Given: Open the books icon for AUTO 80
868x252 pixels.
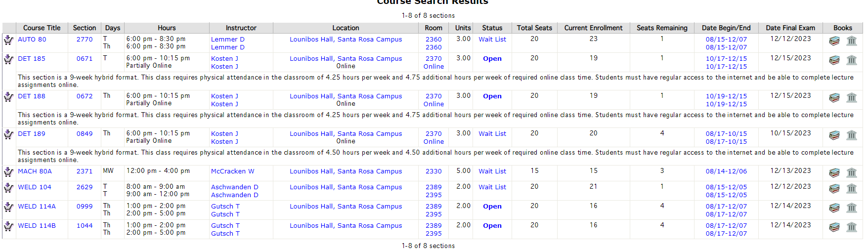Looking at the screenshot, I should (834, 41).
